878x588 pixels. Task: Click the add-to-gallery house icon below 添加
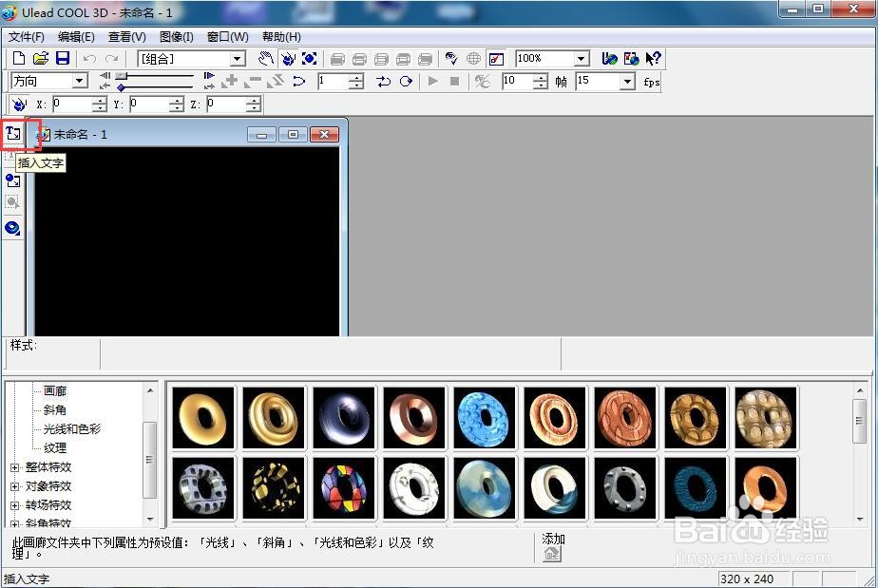click(552, 555)
